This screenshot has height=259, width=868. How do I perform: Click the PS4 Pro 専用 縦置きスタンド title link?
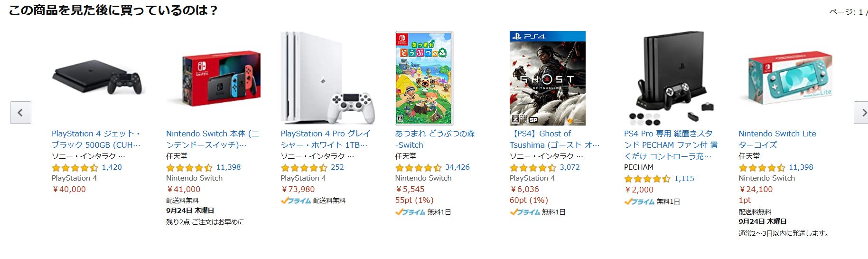(x=670, y=145)
